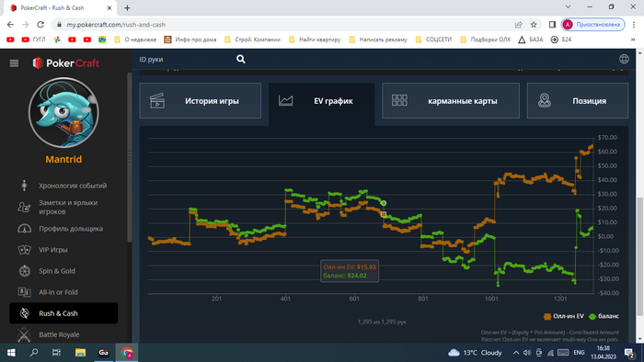Open the PokerCraft hamburger menu
The width and height of the screenshot is (644, 362).
[x=14, y=62]
